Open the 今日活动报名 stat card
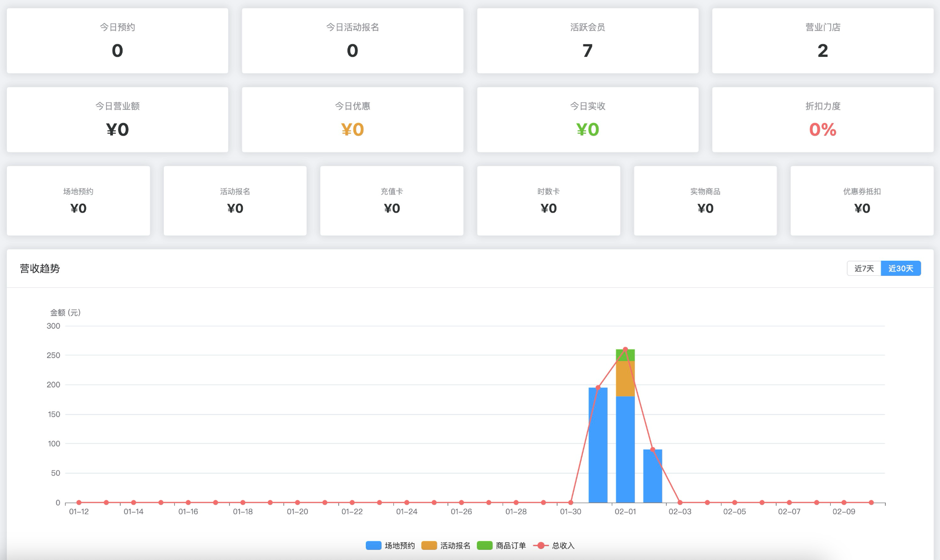Viewport: 940px width, 560px height. 352,40
